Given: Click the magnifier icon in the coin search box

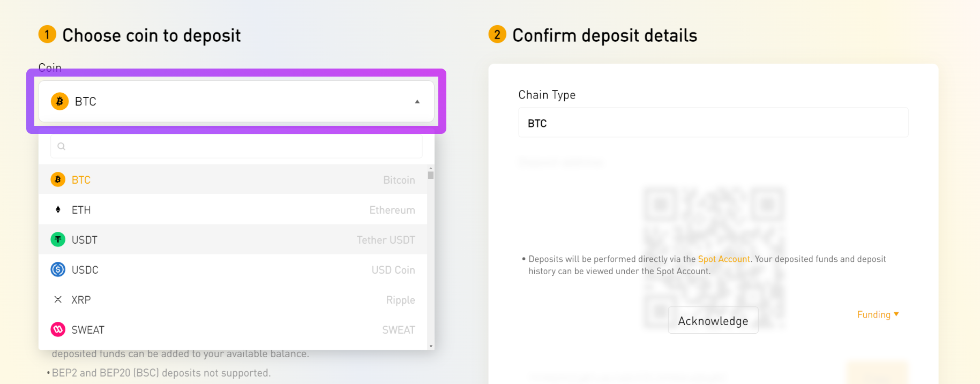Looking at the screenshot, I should click(x=62, y=146).
